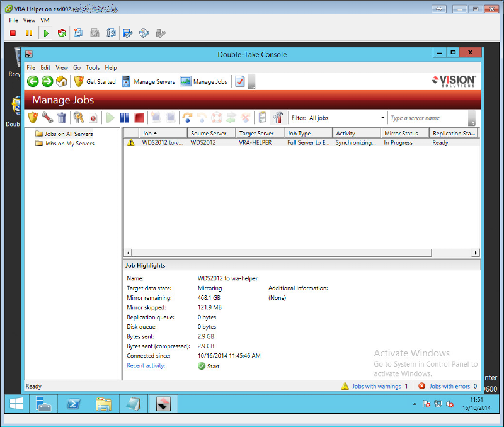Take a VM snapshot icon
The height and width of the screenshot is (427, 504).
coord(78,33)
